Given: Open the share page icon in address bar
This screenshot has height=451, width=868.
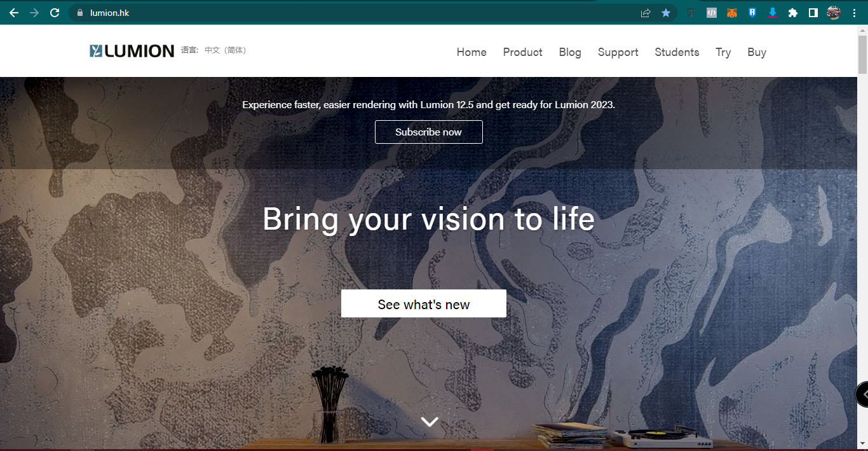Looking at the screenshot, I should coord(646,13).
